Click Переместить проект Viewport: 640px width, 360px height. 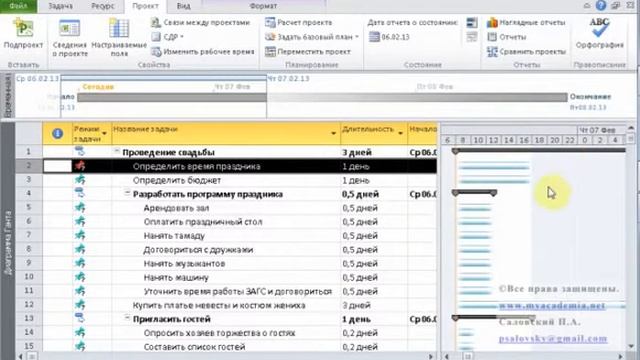pos(308,52)
